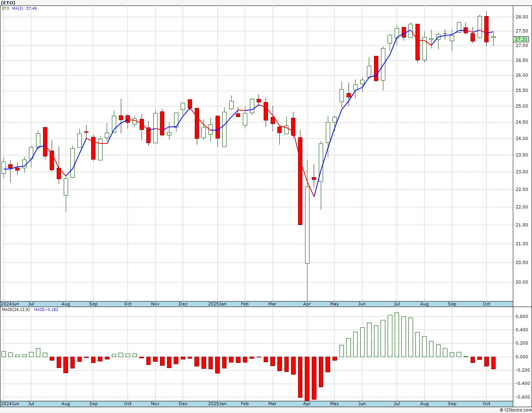Screen dimensions: 532x413
Task: Click the 25.00 price axis label
Action: coord(521,106)
